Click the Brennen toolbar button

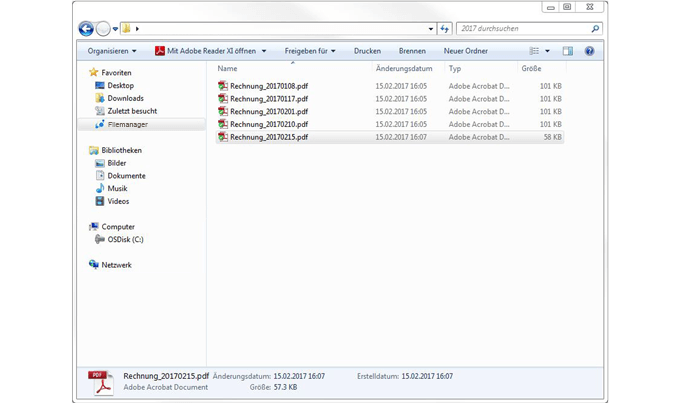[412, 51]
